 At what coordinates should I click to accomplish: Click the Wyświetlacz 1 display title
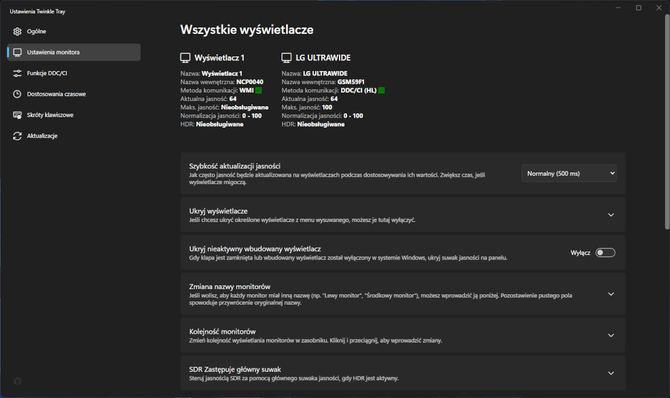[x=219, y=58]
